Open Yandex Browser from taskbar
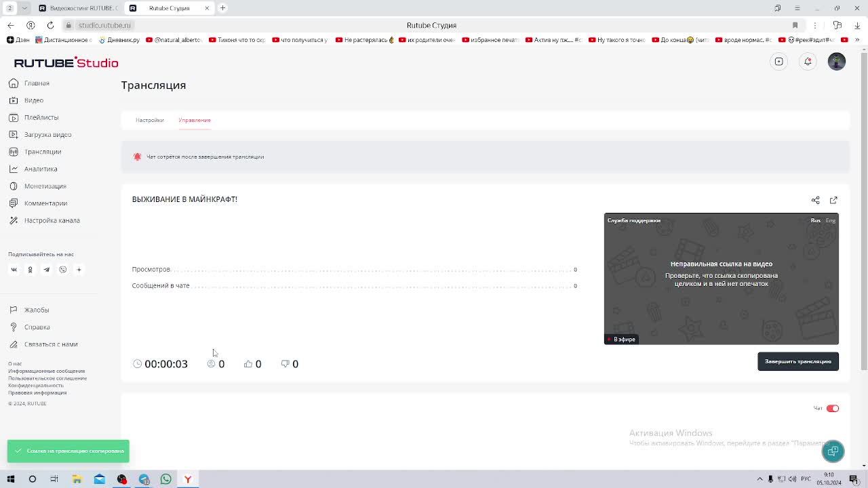The image size is (868, 488). (x=188, y=479)
